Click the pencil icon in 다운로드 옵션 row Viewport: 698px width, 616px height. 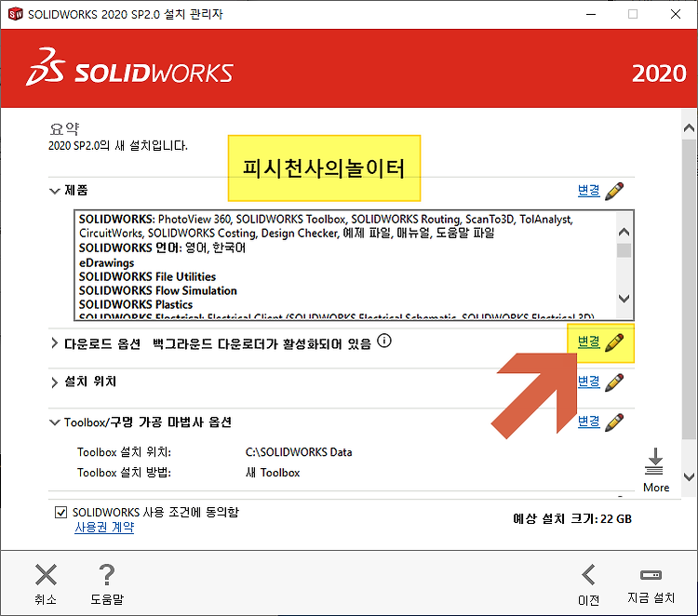point(614,342)
